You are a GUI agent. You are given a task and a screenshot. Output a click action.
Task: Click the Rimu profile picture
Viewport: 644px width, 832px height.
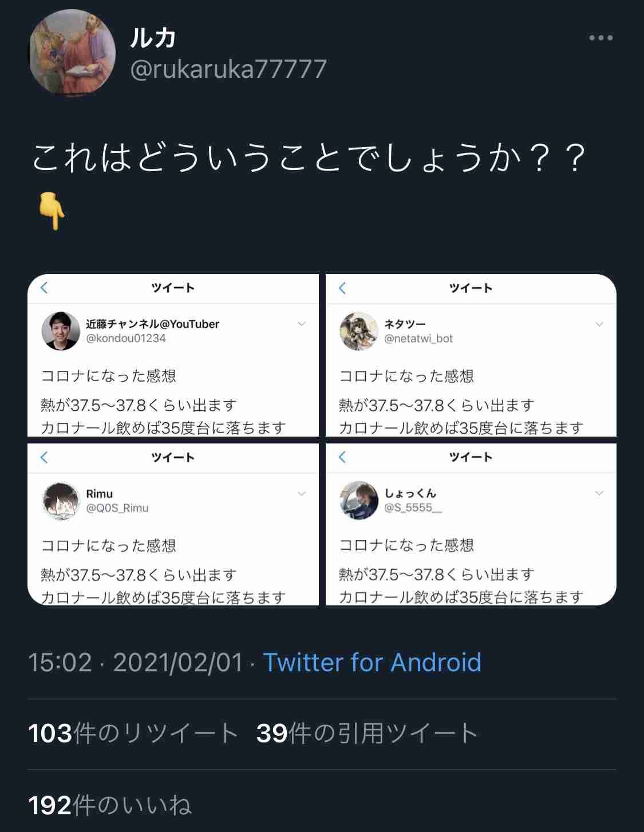click(x=61, y=501)
